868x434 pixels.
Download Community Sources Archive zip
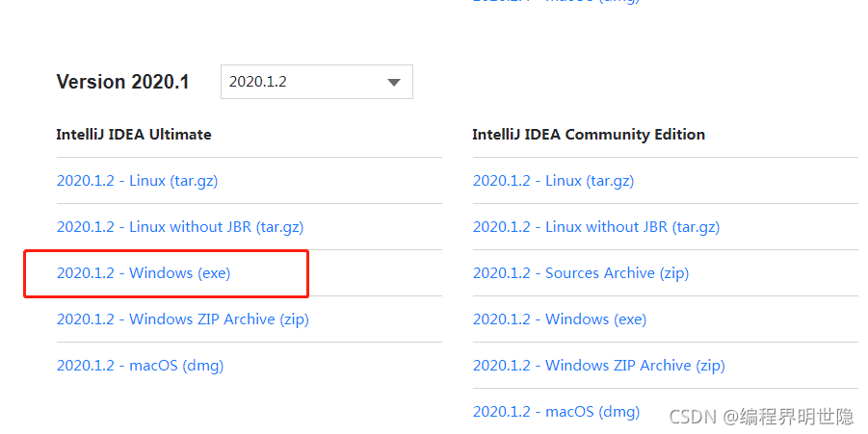[581, 273]
